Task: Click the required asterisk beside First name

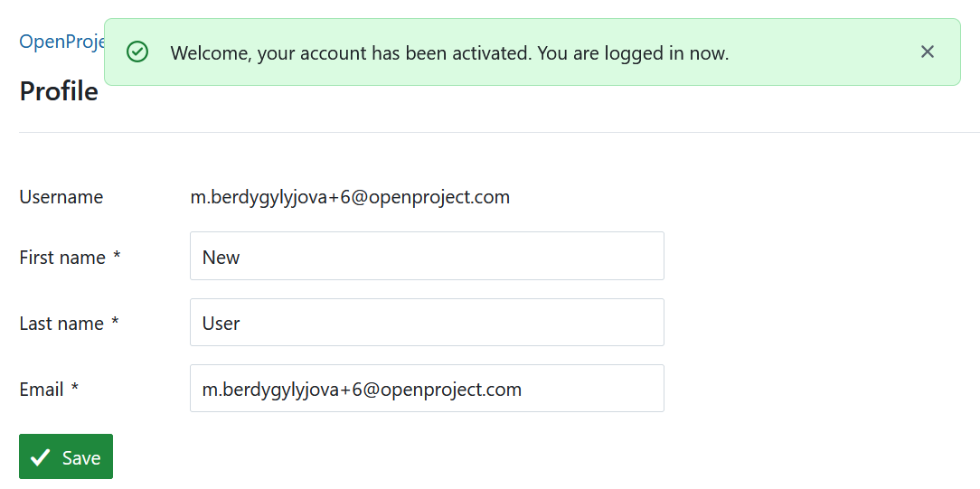Action: point(116,258)
